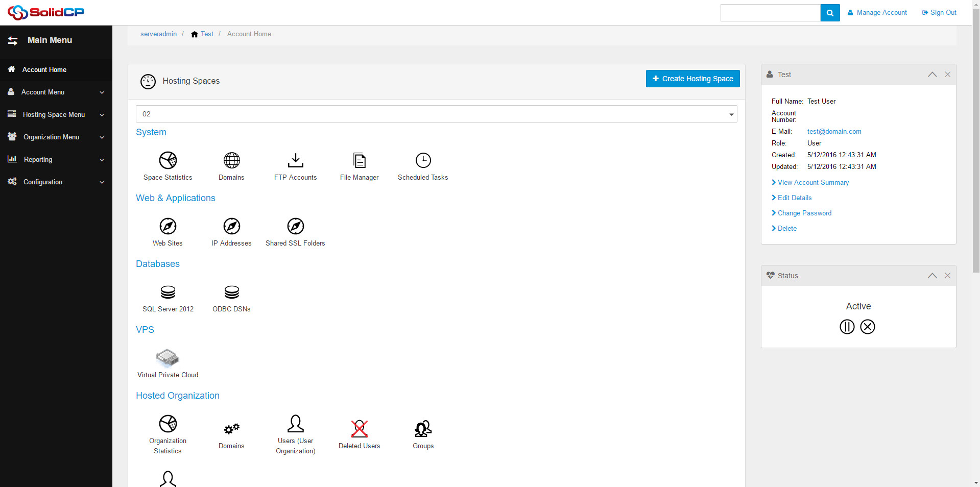The width and height of the screenshot is (980, 487).
Task: Open View Account Summary link
Action: click(x=813, y=183)
